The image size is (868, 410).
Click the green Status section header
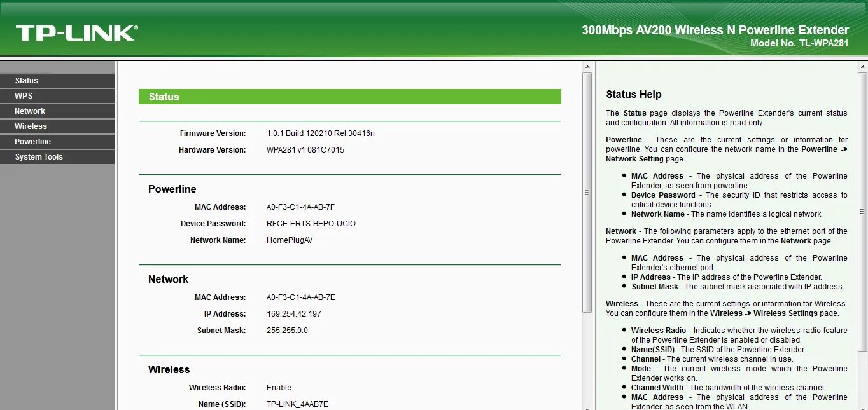[350, 97]
